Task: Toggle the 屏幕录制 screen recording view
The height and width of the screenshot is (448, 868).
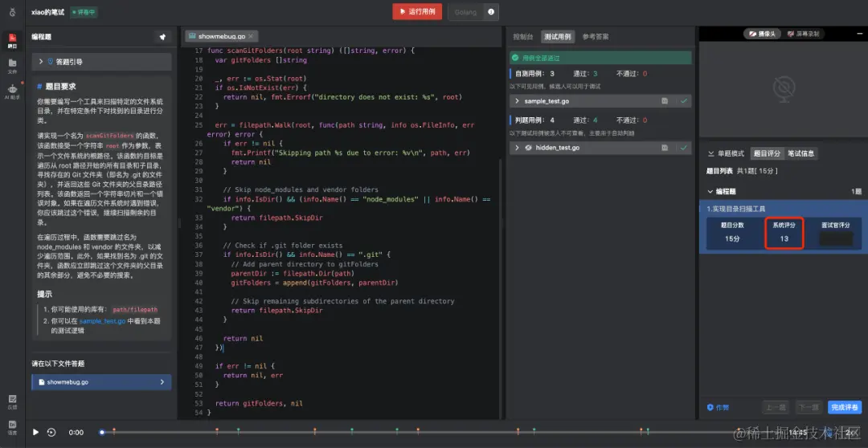Action: click(x=802, y=34)
